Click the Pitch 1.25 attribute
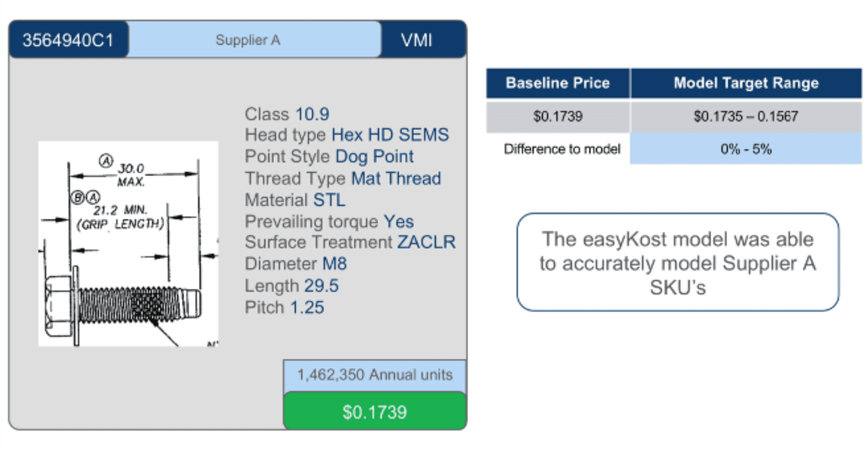 point(284,307)
